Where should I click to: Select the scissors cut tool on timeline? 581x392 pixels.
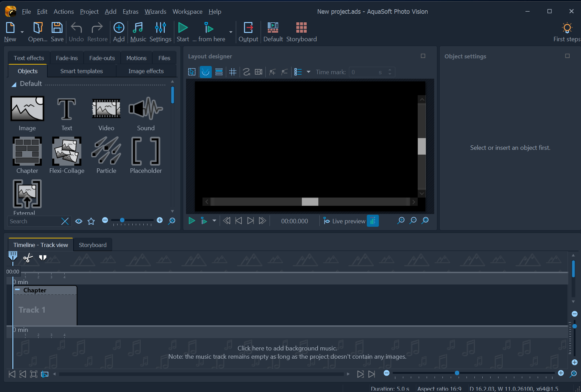pos(28,258)
